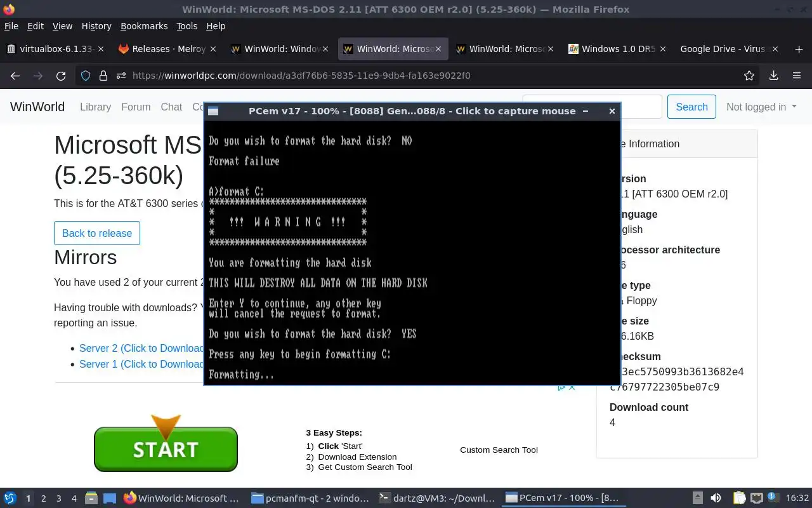This screenshot has width=812, height=508.
Task: Launch file manager from taskbar
Action: click(x=91, y=498)
